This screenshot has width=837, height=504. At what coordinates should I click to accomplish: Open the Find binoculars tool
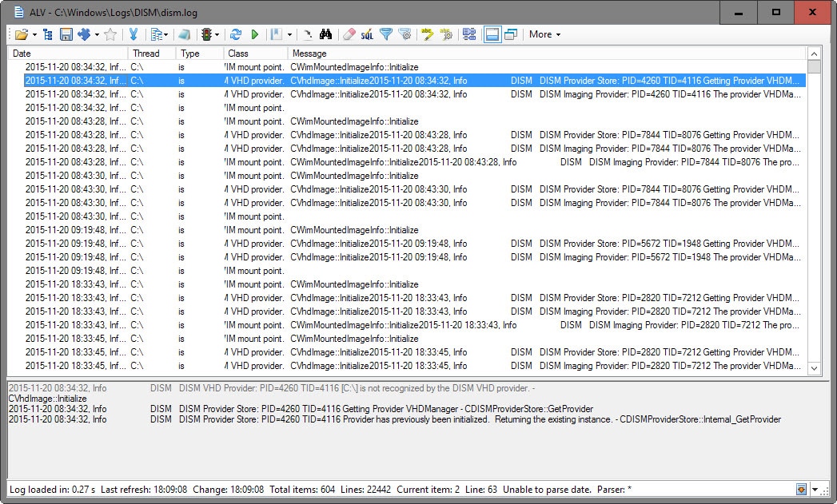[326, 34]
